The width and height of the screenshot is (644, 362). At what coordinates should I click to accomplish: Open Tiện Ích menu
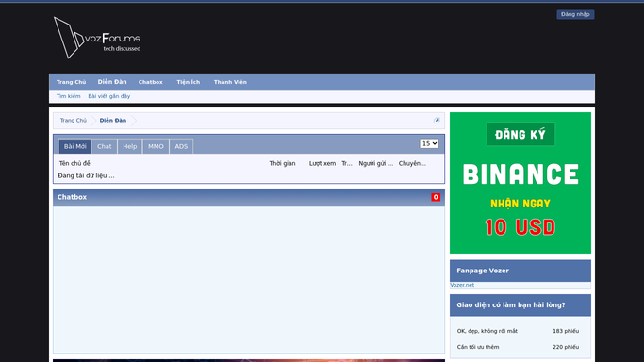(x=188, y=82)
